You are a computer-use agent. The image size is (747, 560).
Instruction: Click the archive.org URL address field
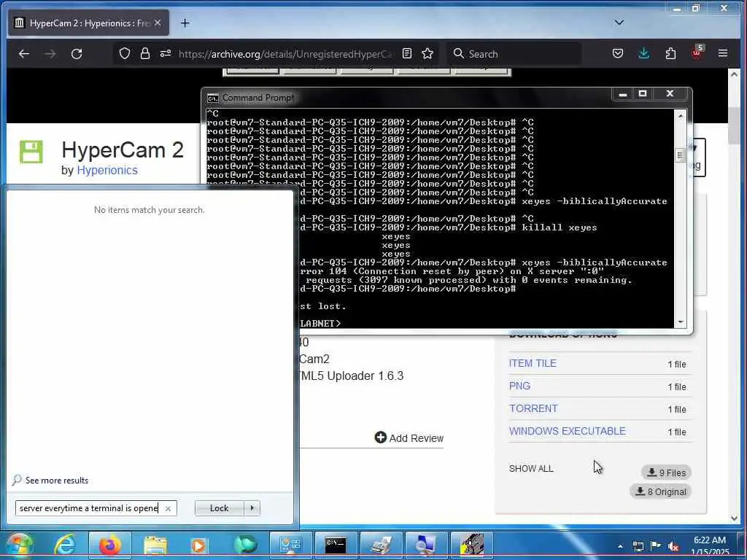point(285,54)
